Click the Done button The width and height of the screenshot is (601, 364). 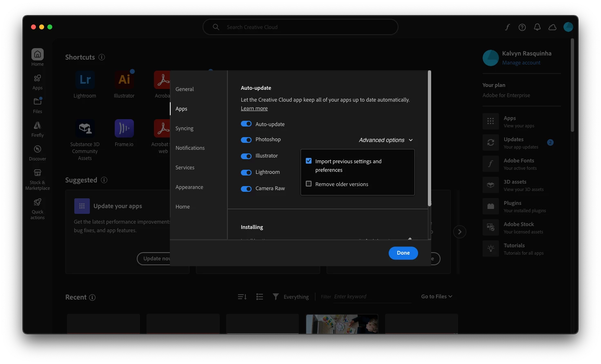click(x=403, y=253)
